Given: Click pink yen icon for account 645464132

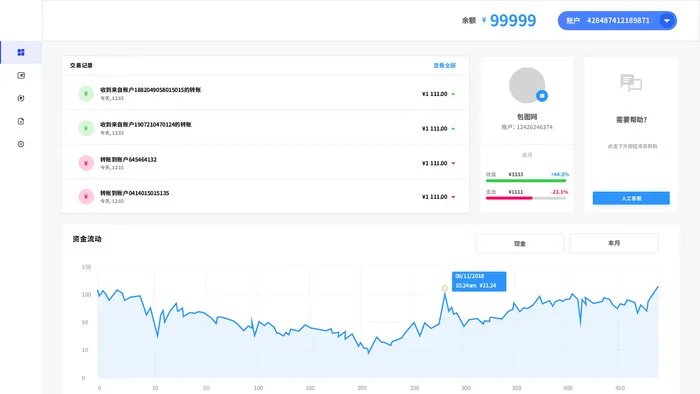Looking at the screenshot, I should tap(86, 163).
